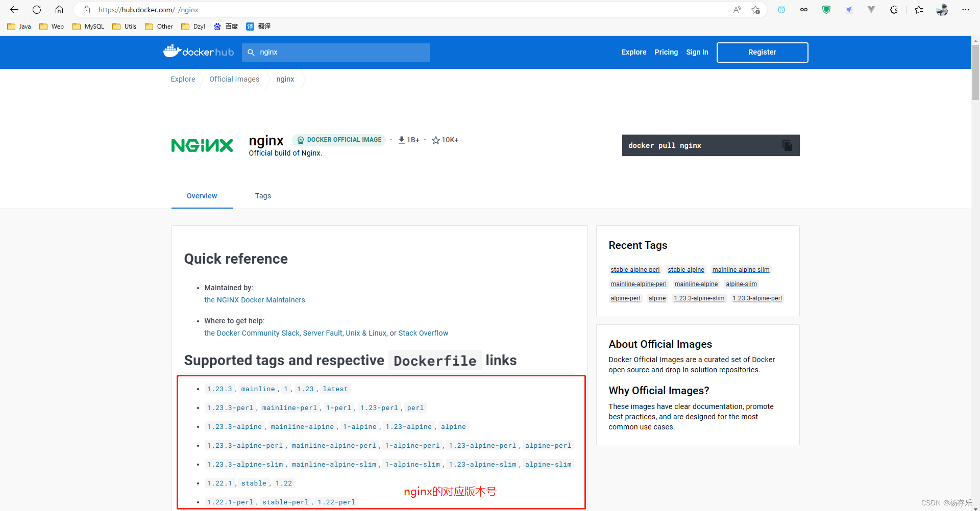Click the gray V extension icon
This screenshot has width=980, height=511.
(x=871, y=10)
